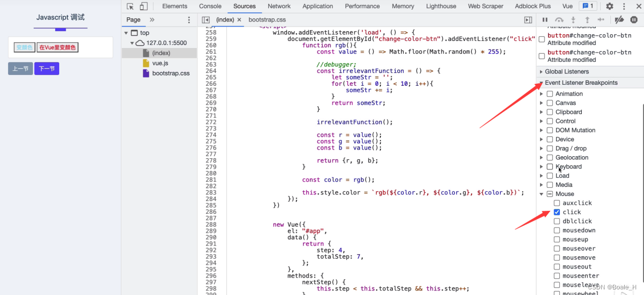
Task: Open DevTools settings gear
Action: click(x=610, y=6)
